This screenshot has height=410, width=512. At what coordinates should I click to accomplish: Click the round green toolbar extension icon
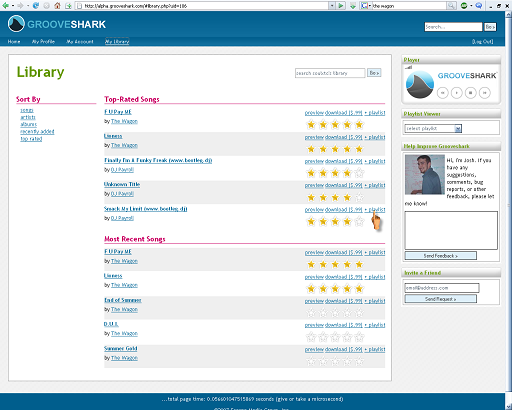click(464, 5)
